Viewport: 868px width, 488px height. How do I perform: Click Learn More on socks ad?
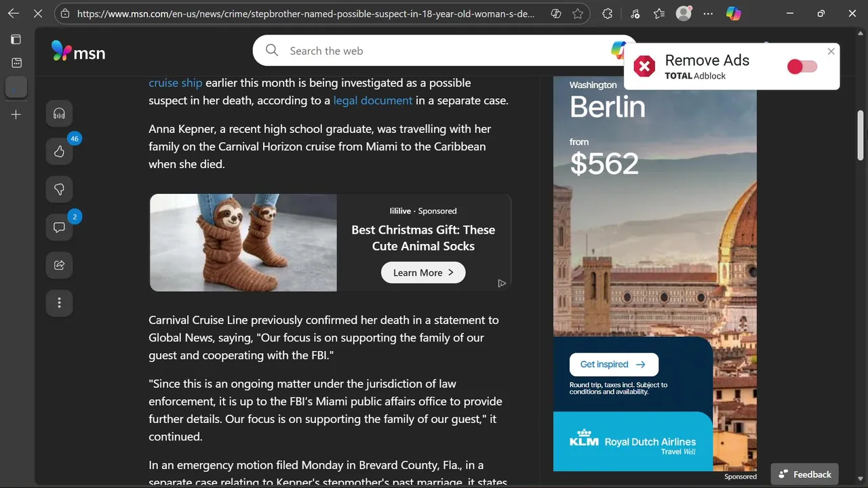[x=423, y=272]
